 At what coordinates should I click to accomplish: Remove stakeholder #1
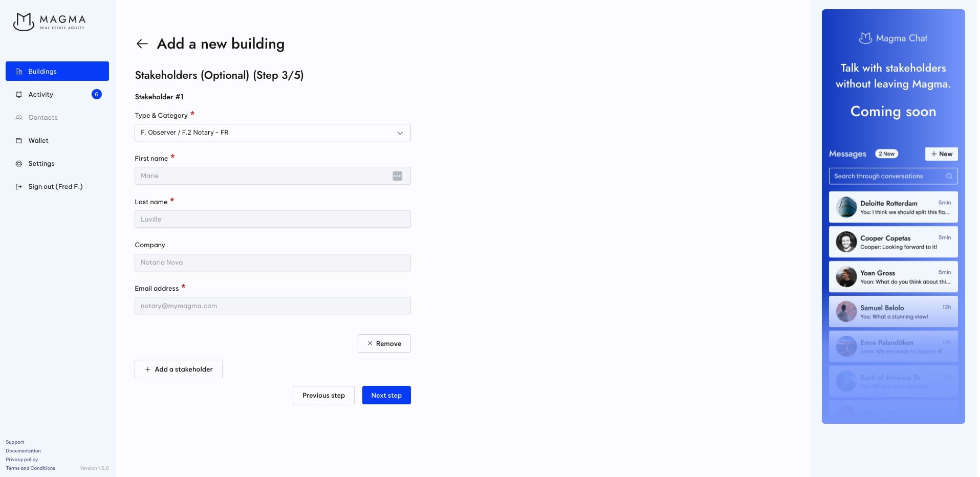[384, 343]
